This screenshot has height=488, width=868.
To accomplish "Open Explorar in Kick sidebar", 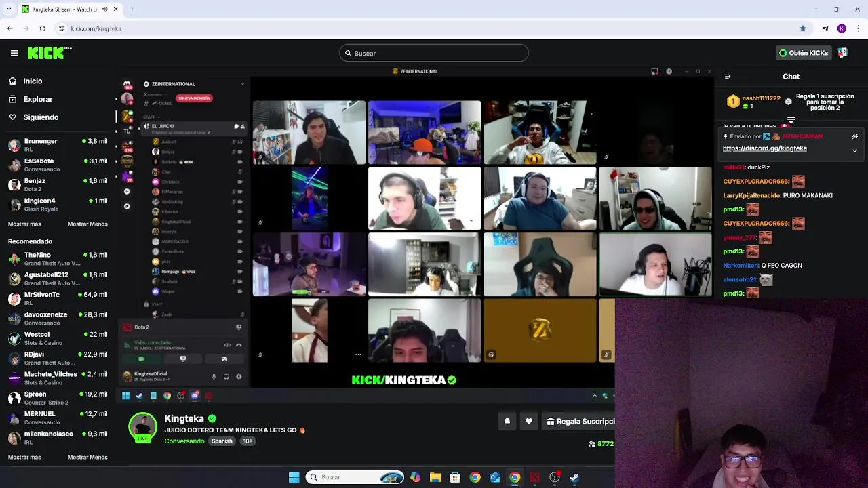I will click(30, 99).
